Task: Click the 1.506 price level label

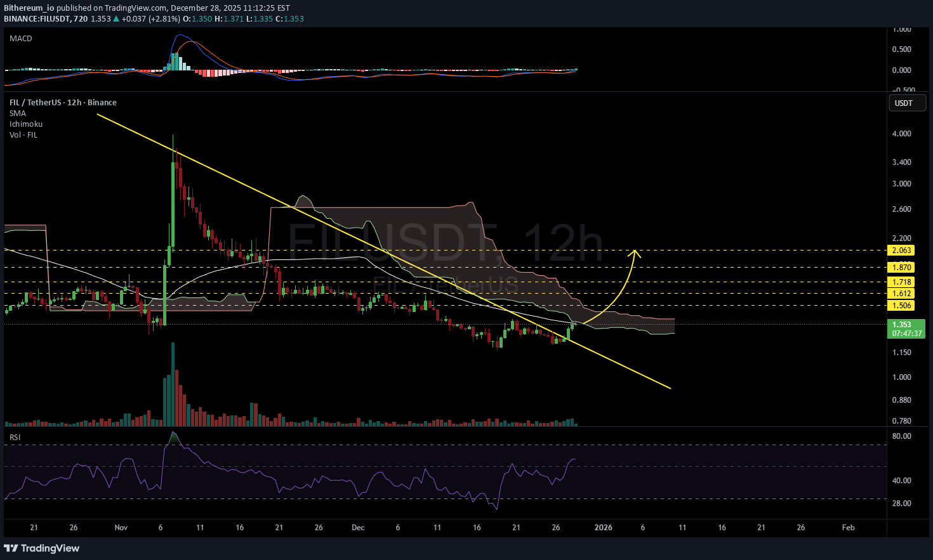Action: click(901, 306)
